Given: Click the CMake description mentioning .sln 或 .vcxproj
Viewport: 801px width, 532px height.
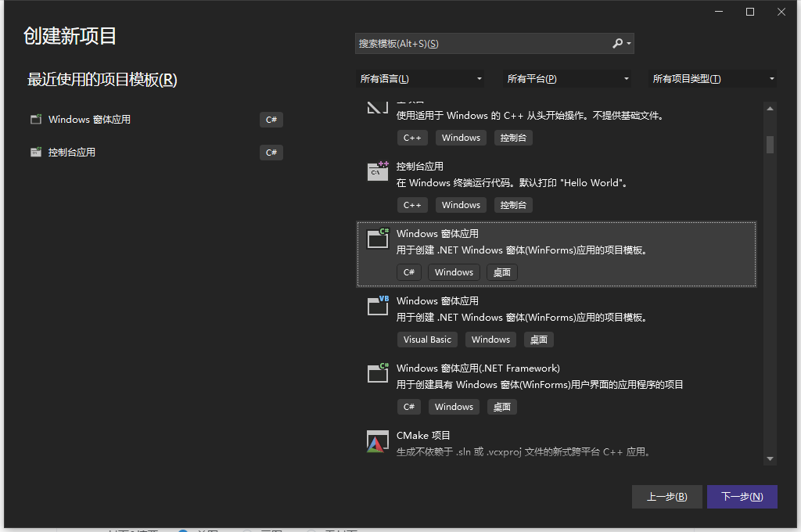Looking at the screenshot, I should click(x=523, y=451).
